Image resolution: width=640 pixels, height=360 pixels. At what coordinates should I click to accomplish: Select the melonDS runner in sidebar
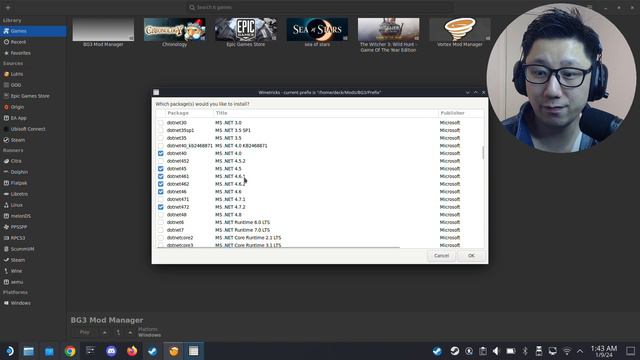coord(33,216)
